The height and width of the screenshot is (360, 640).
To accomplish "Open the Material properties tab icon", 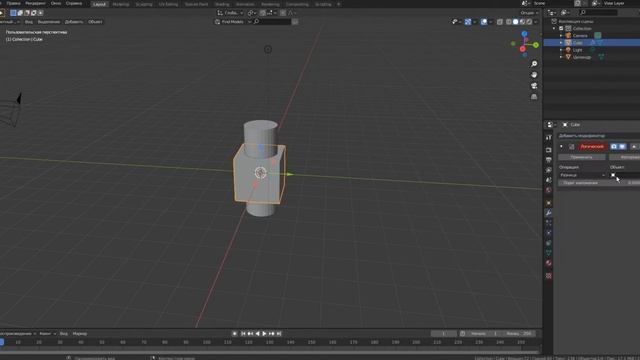I will click(x=549, y=263).
